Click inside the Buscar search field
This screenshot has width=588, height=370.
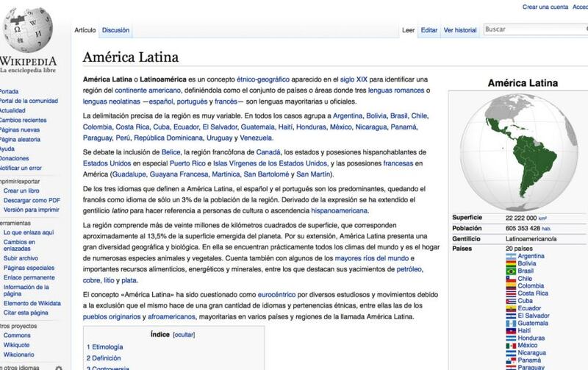[x=533, y=29]
